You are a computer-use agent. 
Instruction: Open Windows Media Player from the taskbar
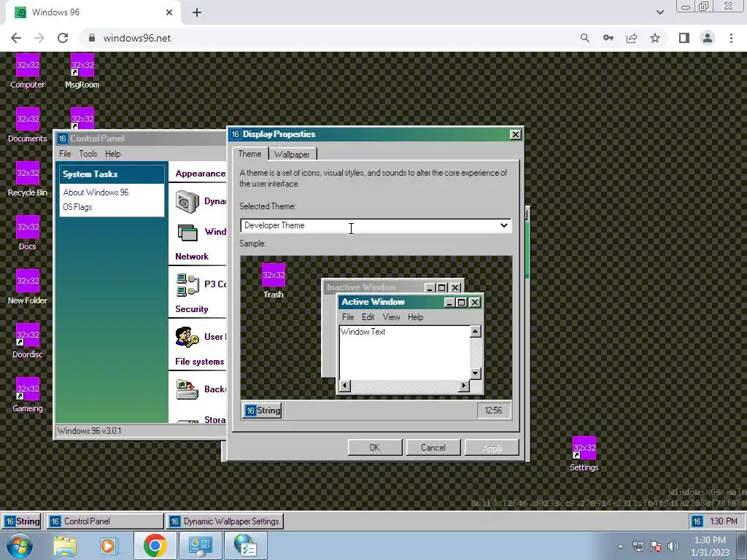109,545
